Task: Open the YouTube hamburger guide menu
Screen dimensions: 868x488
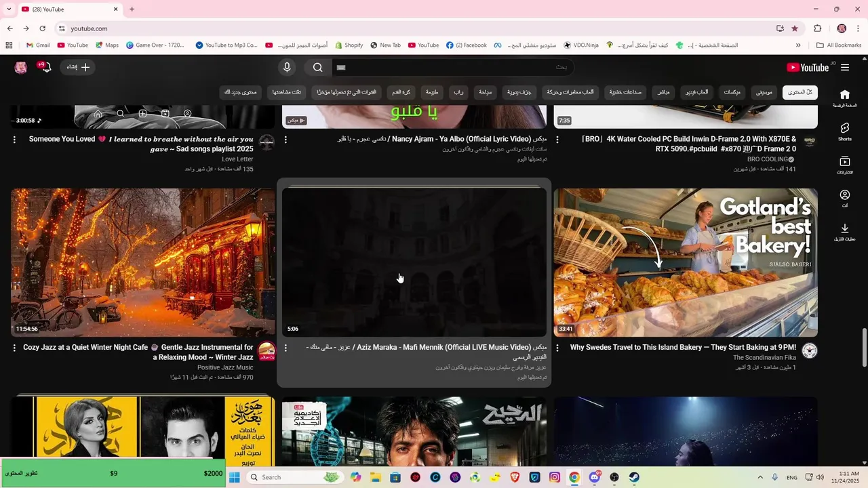Action: click(845, 67)
